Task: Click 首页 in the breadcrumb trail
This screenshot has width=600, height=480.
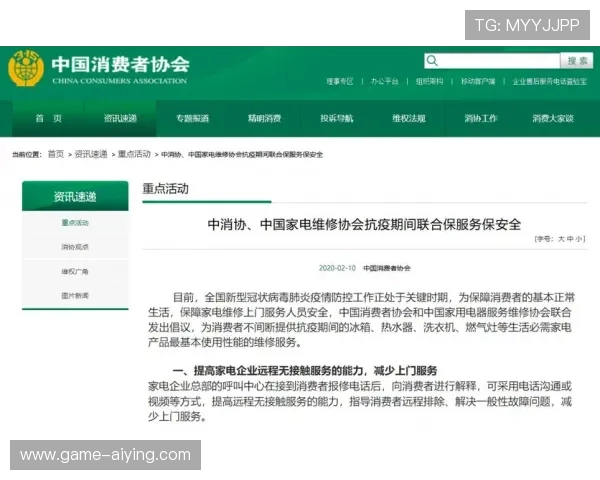Action: (x=56, y=154)
